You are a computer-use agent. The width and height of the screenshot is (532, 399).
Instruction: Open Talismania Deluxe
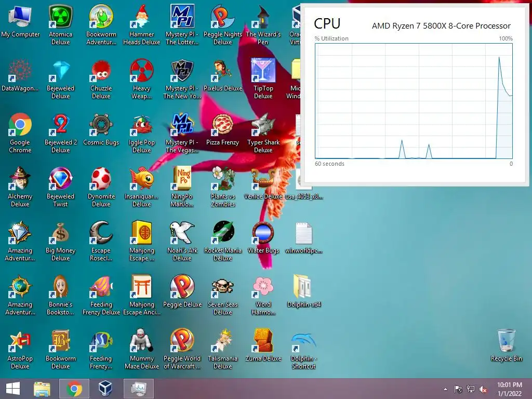point(222,349)
